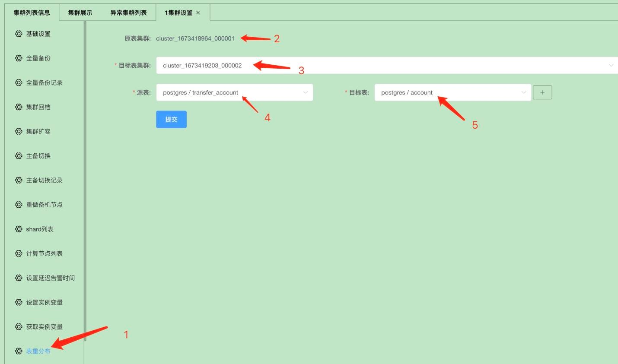Expand the chevron on 目标表集群 select

611,65
